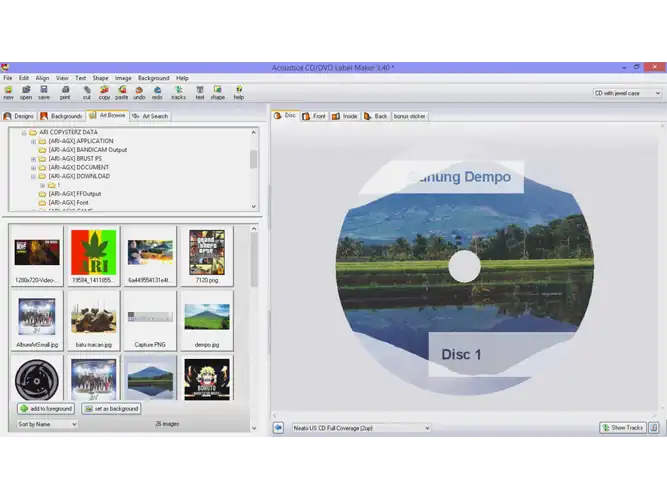
Task: Click the Show Tracks button
Action: click(622, 428)
